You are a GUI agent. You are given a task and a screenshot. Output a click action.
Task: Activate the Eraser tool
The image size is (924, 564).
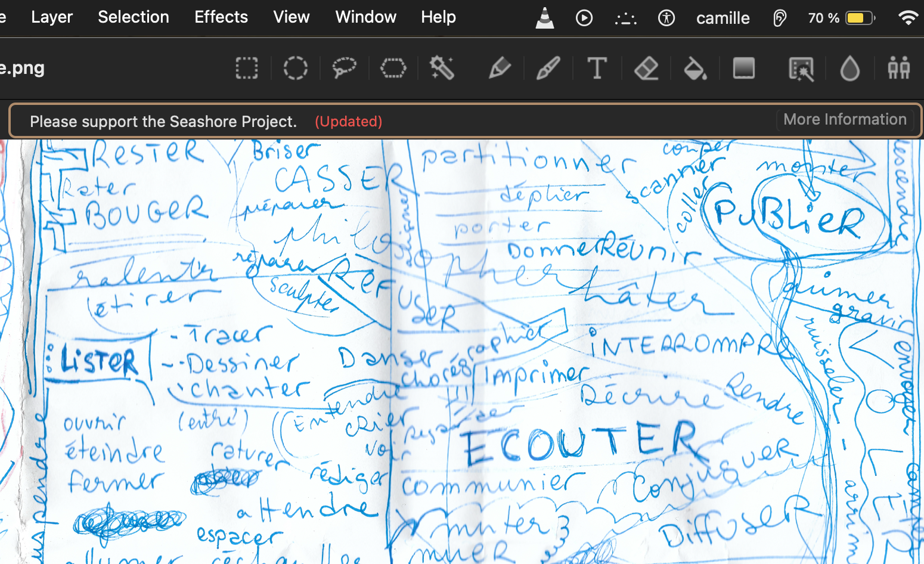(x=646, y=69)
